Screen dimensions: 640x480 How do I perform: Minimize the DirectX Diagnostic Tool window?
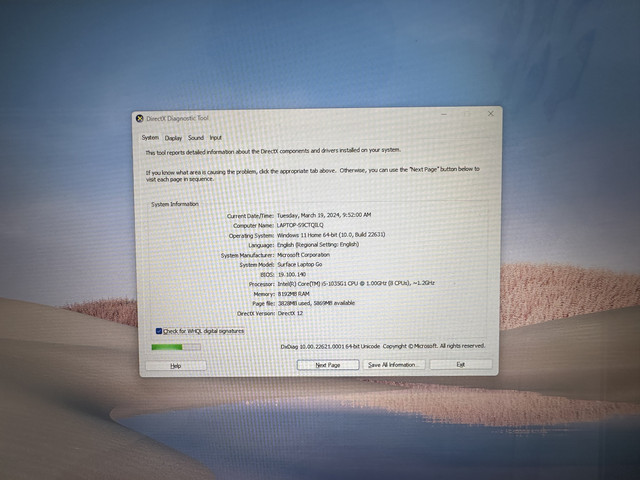[444, 114]
